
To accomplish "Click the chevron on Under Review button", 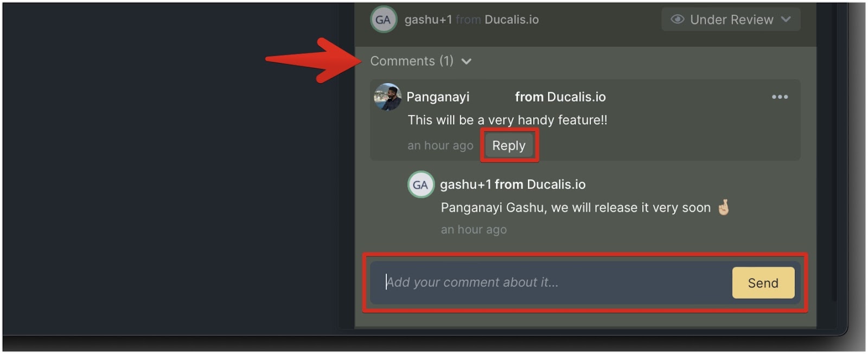I will (786, 20).
